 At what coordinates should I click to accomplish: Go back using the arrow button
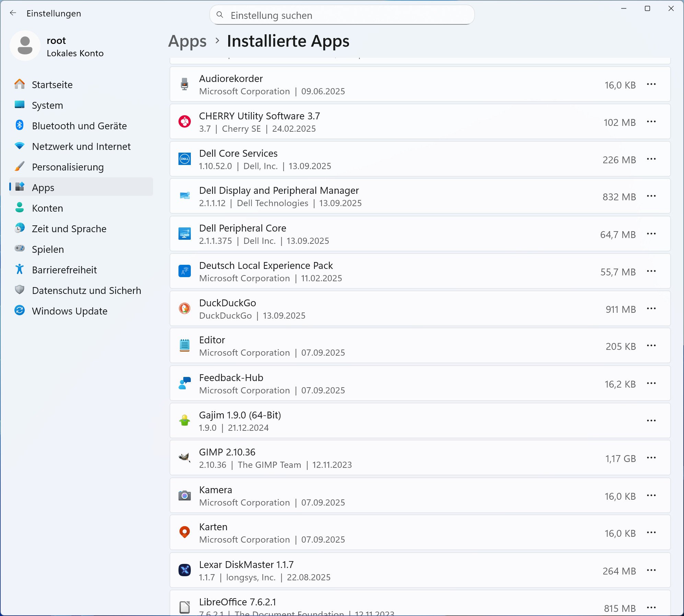tap(13, 13)
